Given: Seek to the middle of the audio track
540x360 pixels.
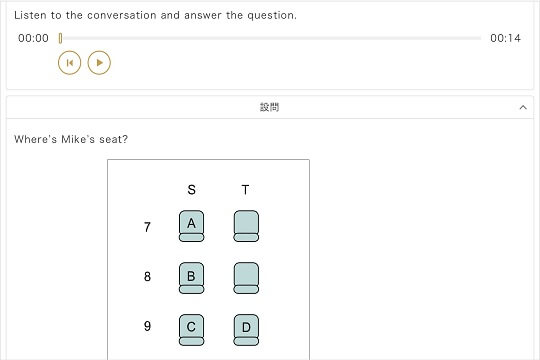Looking at the screenshot, I should [271, 38].
